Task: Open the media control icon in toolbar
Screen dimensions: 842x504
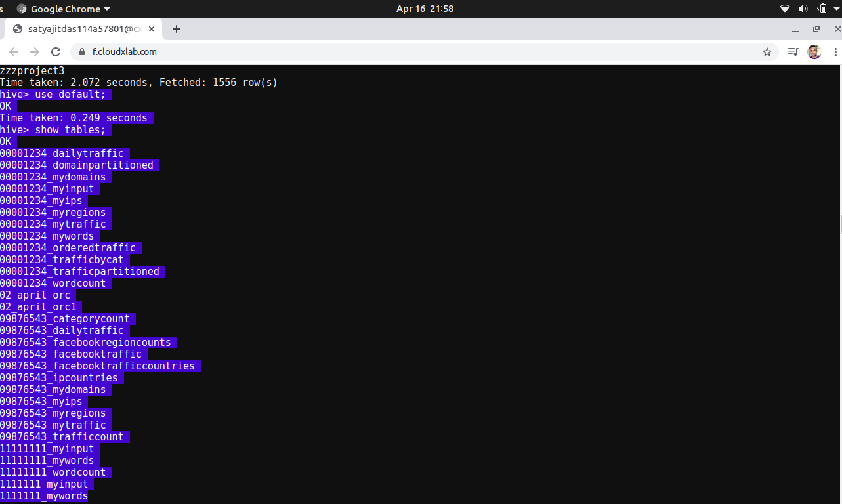Action: (x=793, y=52)
